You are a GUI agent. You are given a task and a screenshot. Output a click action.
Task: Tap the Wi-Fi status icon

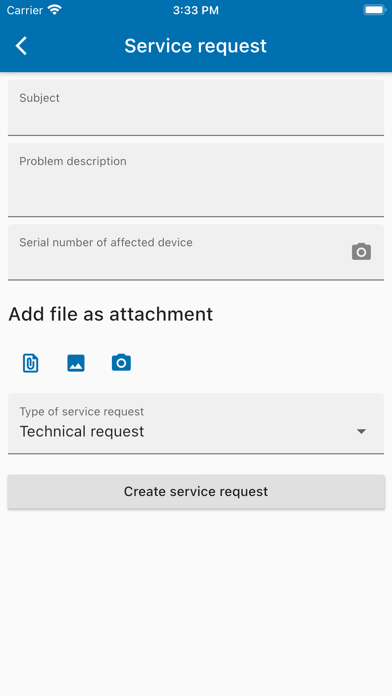coord(55,10)
